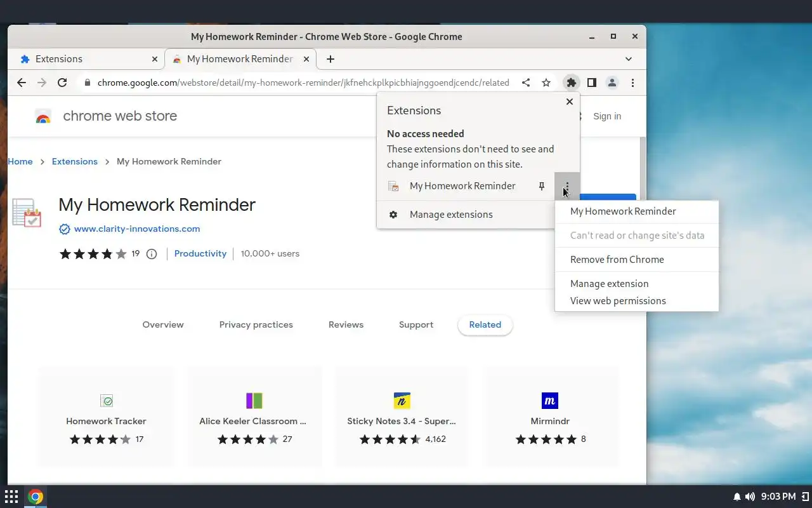The width and height of the screenshot is (812, 508).
Task: Bookmark this page with the star icon
Action: click(546, 83)
